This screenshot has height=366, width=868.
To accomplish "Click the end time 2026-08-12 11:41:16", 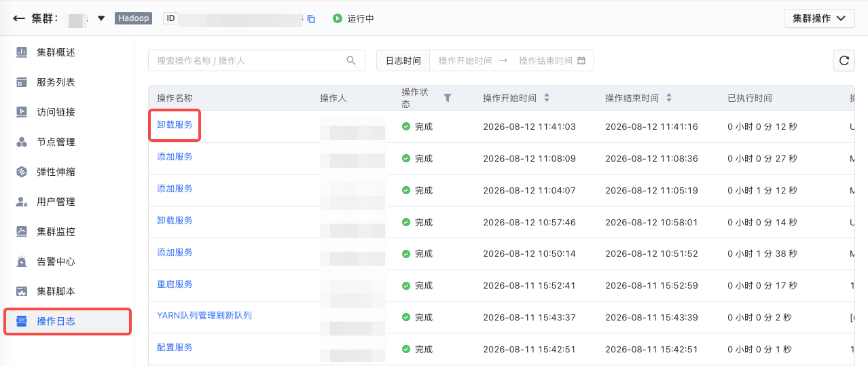I will (x=651, y=127).
